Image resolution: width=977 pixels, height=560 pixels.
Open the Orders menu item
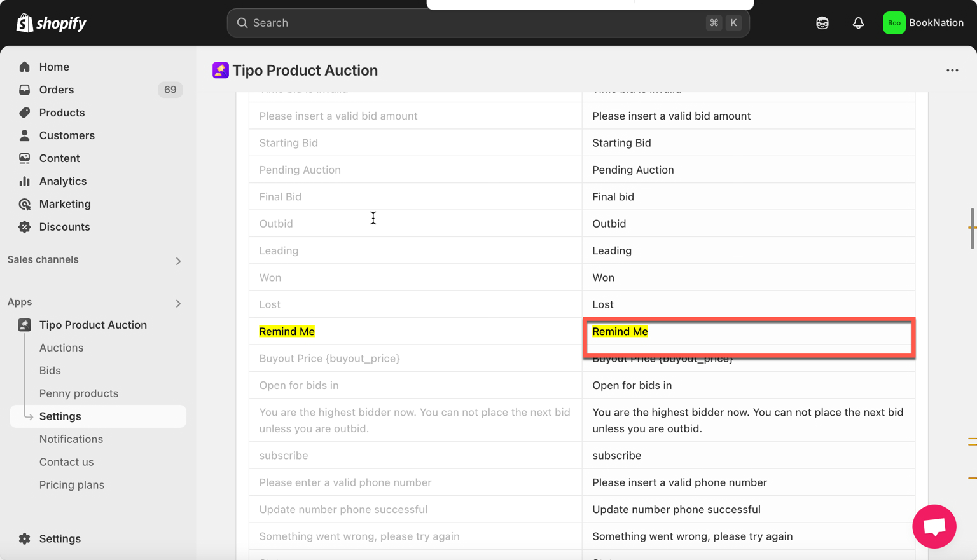pos(57,90)
